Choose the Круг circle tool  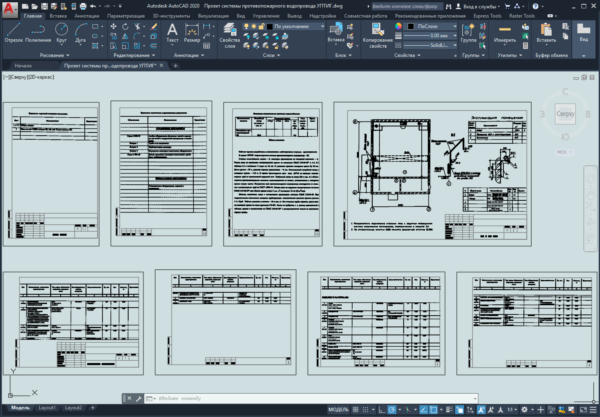(x=61, y=32)
